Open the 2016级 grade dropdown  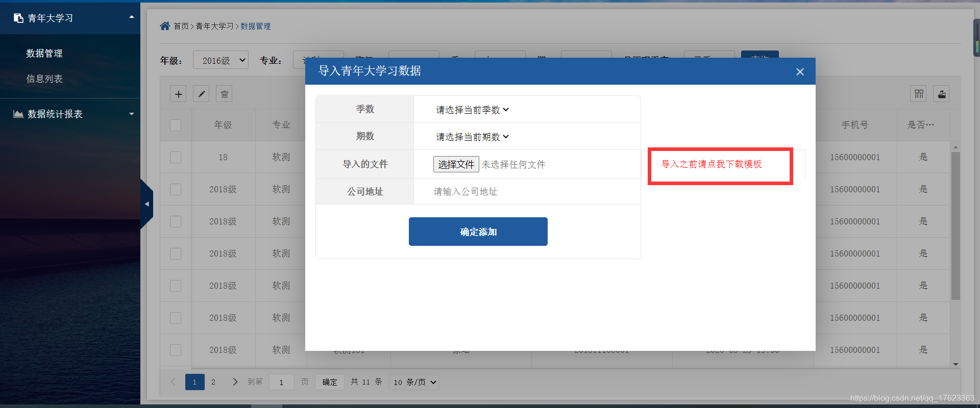pos(220,60)
